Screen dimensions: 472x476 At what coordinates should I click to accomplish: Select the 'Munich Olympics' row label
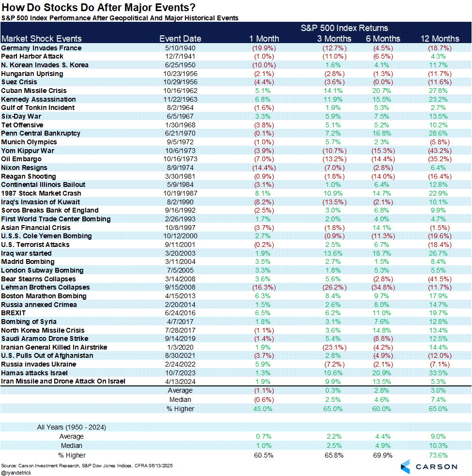coord(29,142)
